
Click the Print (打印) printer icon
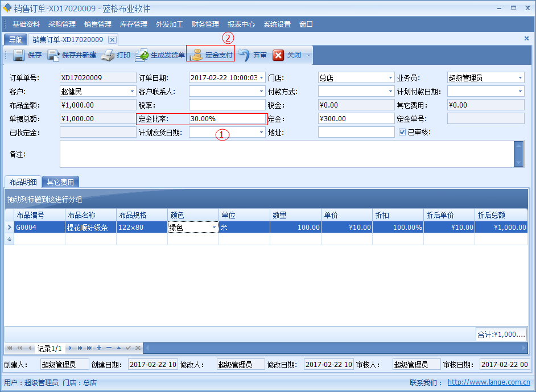tap(108, 55)
